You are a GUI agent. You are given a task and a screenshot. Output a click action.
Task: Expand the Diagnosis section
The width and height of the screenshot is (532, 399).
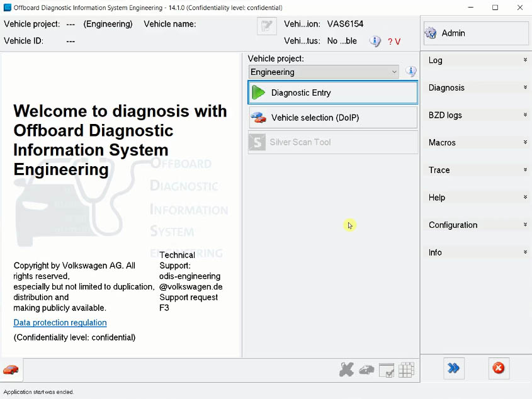click(477, 87)
